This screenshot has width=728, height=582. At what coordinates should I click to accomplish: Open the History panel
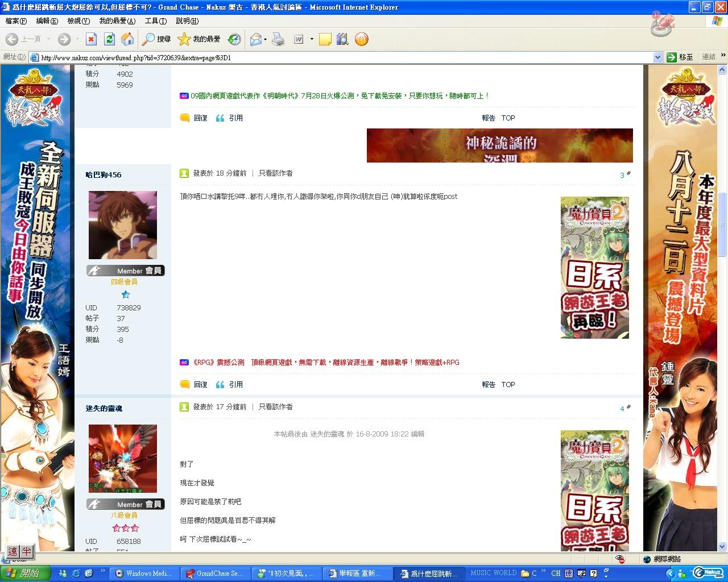point(234,39)
